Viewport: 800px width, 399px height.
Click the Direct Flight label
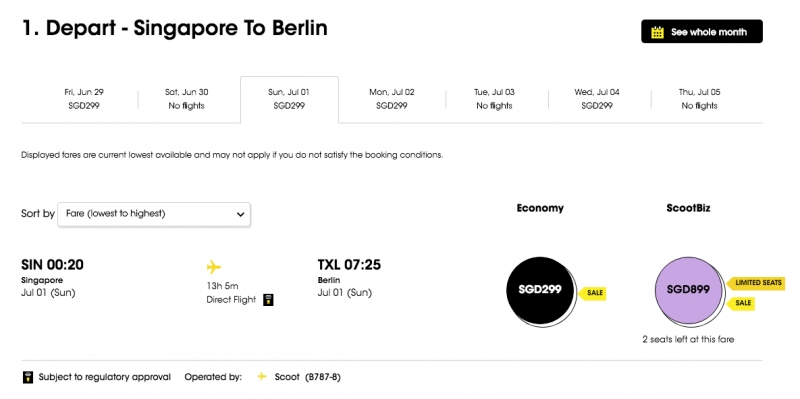231,300
